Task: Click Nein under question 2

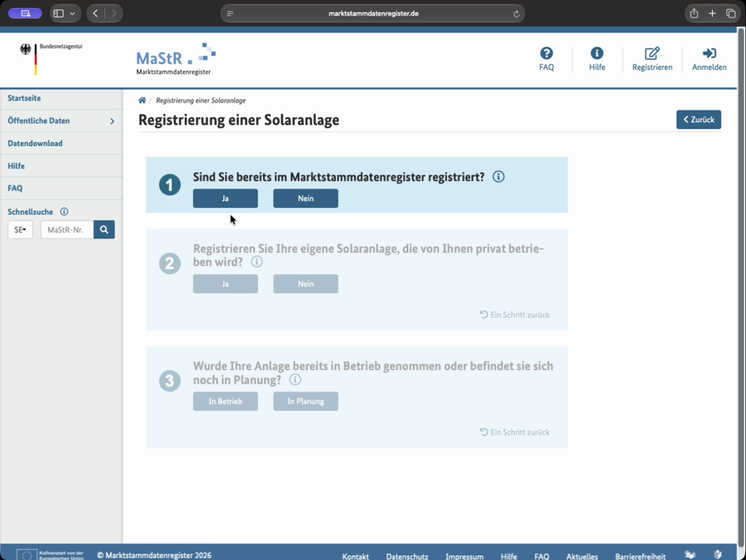Action: coord(305,283)
